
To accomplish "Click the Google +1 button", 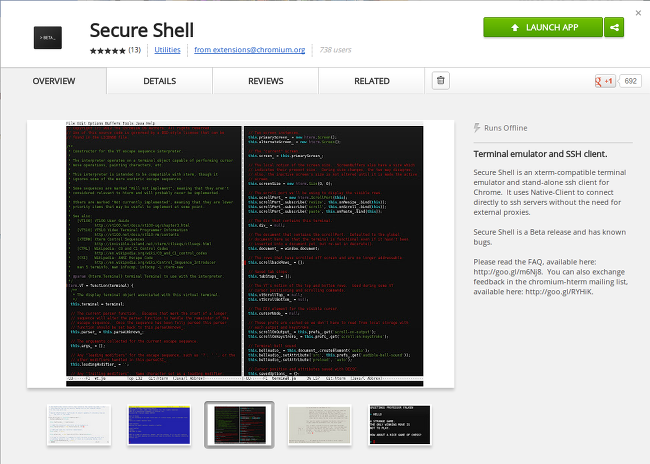I will click(x=605, y=81).
